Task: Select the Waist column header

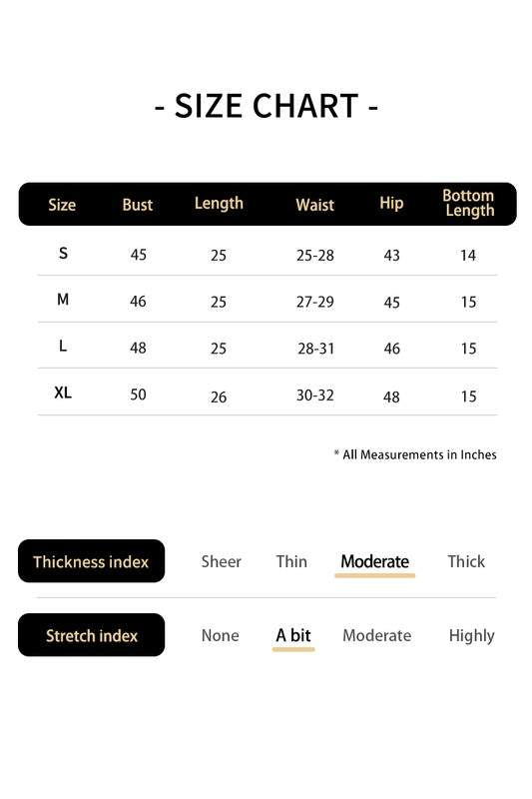Action: pos(315,205)
